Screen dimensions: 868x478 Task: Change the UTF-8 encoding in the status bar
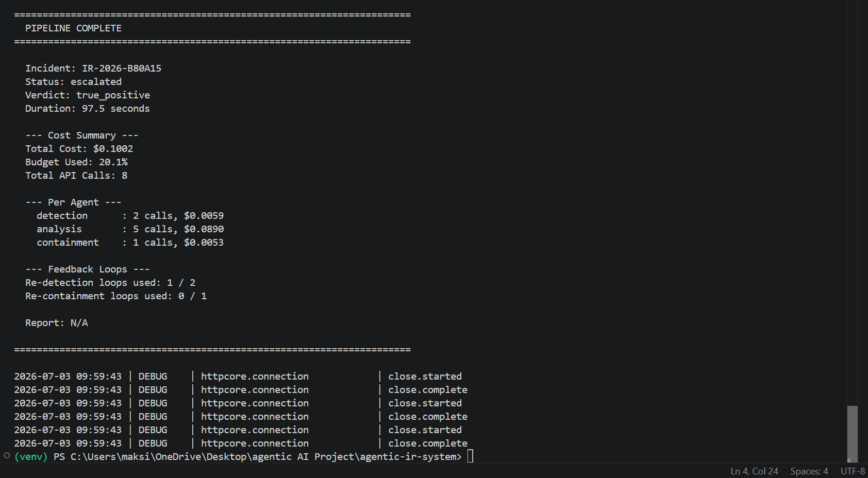pos(853,471)
